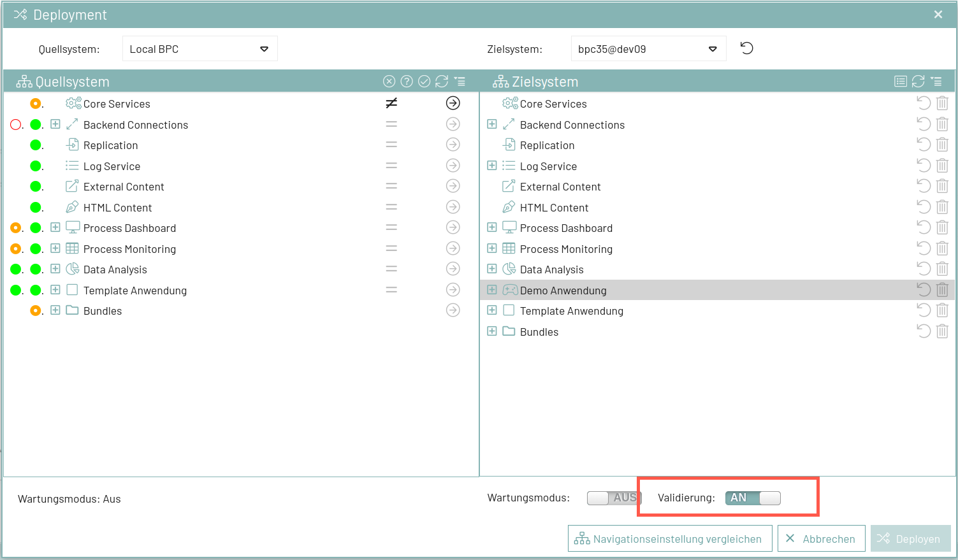This screenshot has height=560, width=958.
Task: Expand Process Monitoring in Quellsystem
Action: point(55,248)
